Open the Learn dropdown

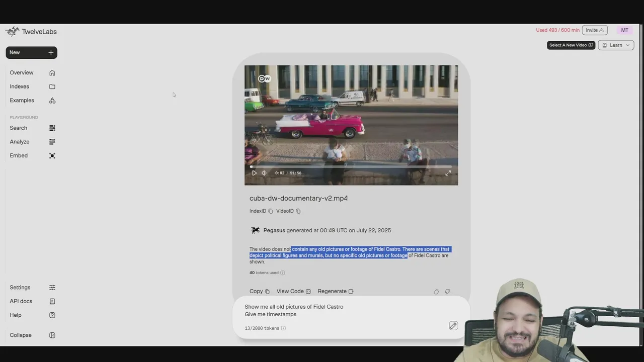coord(616,45)
